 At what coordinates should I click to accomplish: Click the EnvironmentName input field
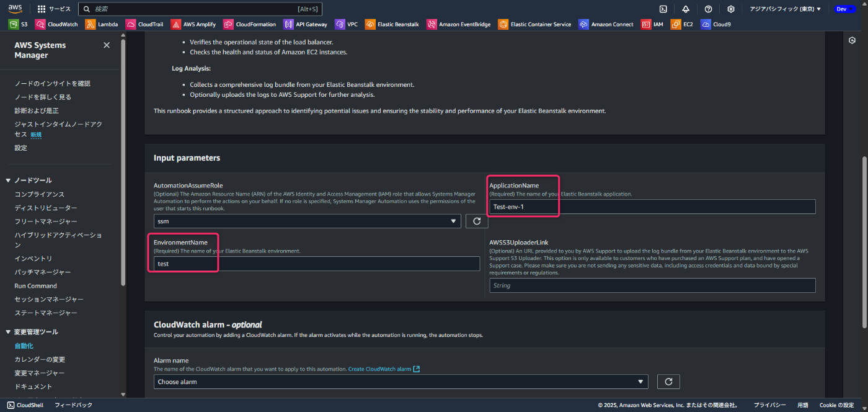point(317,264)
